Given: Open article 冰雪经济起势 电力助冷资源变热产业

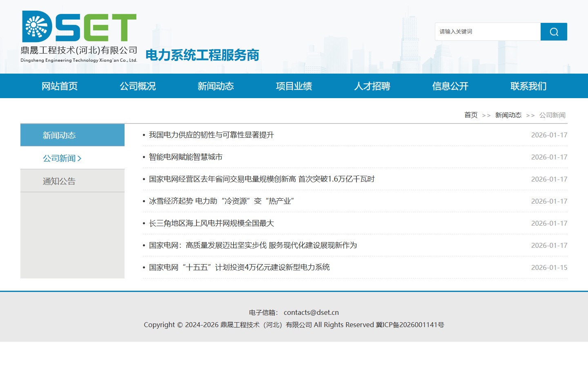Looking at the screenshot, I should click(x=222, y=201).
